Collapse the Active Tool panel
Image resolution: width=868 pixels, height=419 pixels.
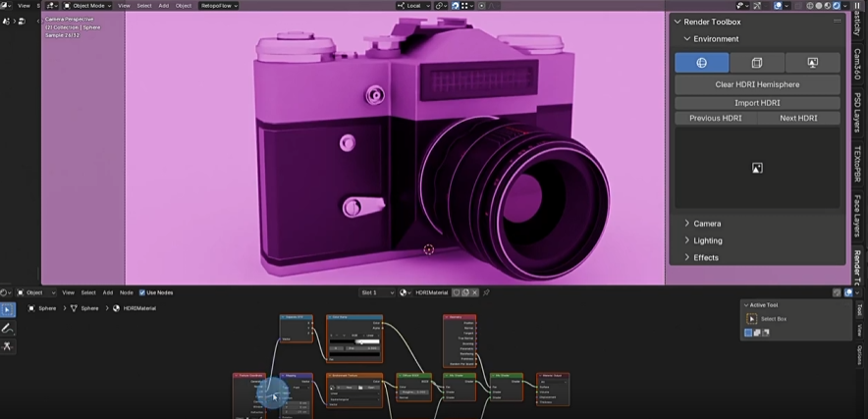746,305
